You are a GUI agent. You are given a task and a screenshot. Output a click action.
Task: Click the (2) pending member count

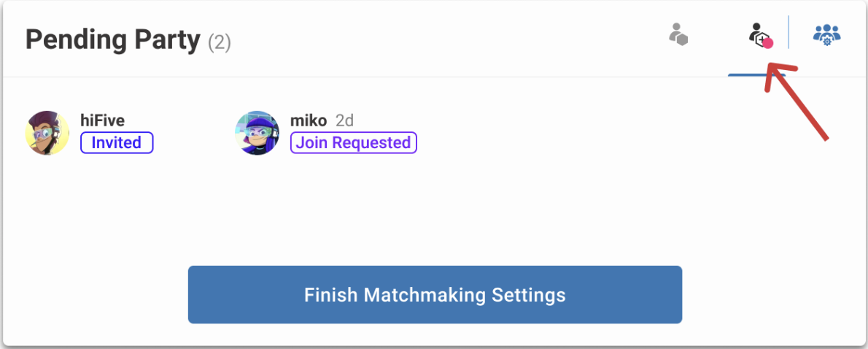[220, 42]
